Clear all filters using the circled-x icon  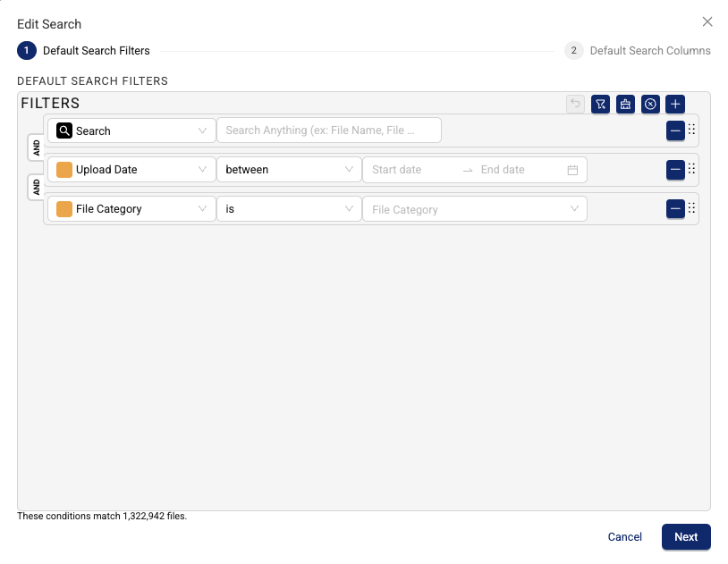pyautogui.click(x=650, y=104)
